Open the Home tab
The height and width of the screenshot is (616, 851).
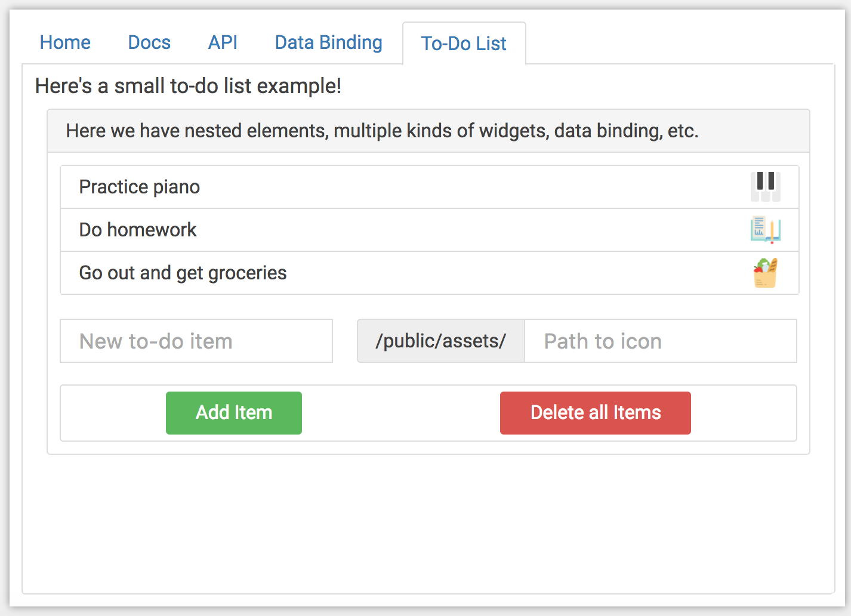click(x=65, y=42)
